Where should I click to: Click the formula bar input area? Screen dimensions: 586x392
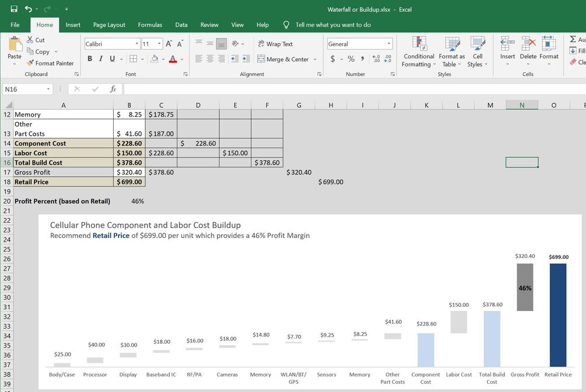(x=355, y=89)
